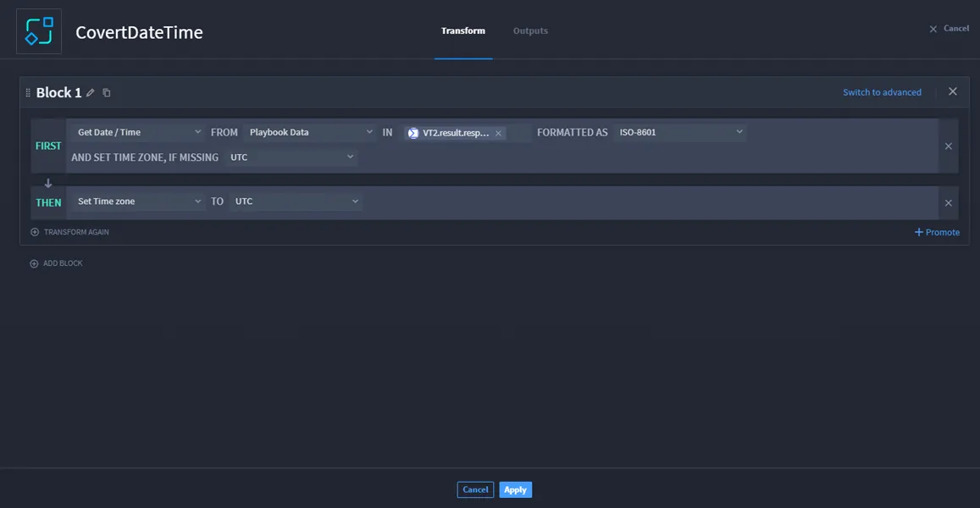Click the CovertDateTime title text
The width and height of the screenshot is (980, 508).
140,32
